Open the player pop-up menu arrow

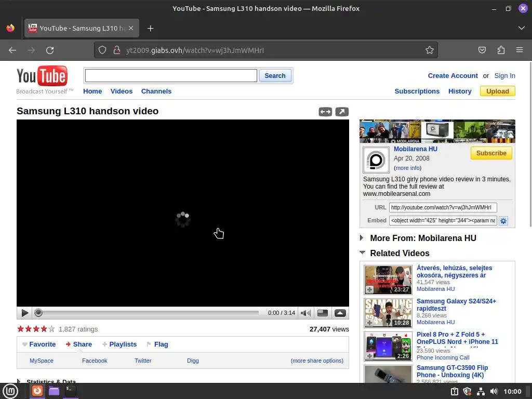point(340,313)
